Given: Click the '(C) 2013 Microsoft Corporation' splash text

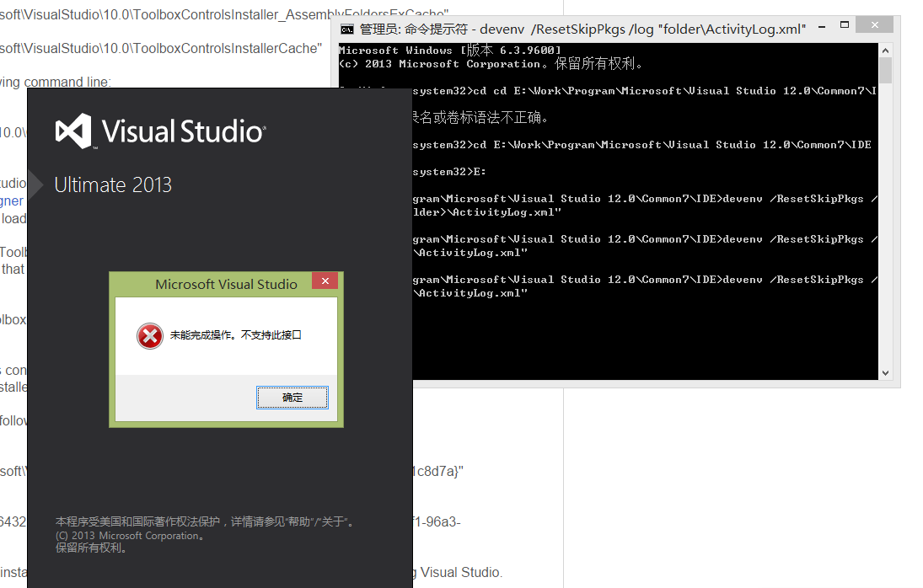Looking at the screenshot, I should click(130, 536).
